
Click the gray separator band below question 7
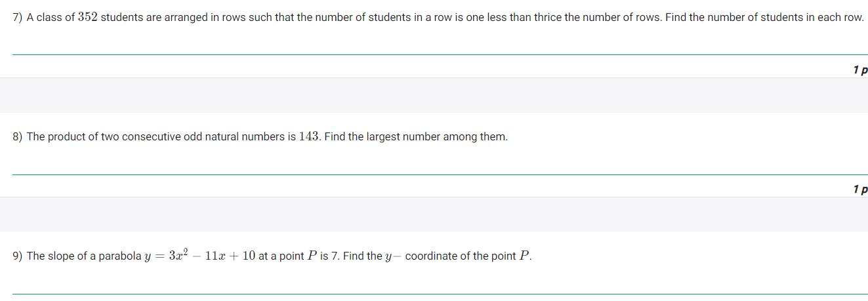point(434,95)
